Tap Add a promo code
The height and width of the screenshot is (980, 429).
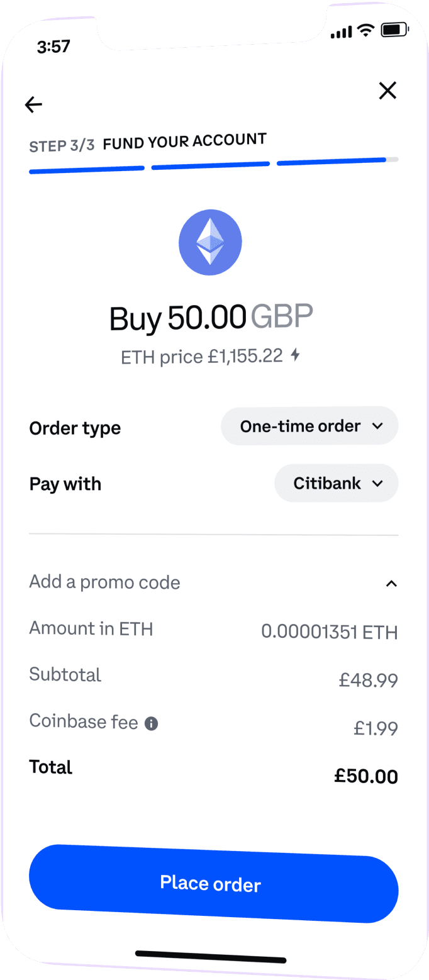(105, 582)
